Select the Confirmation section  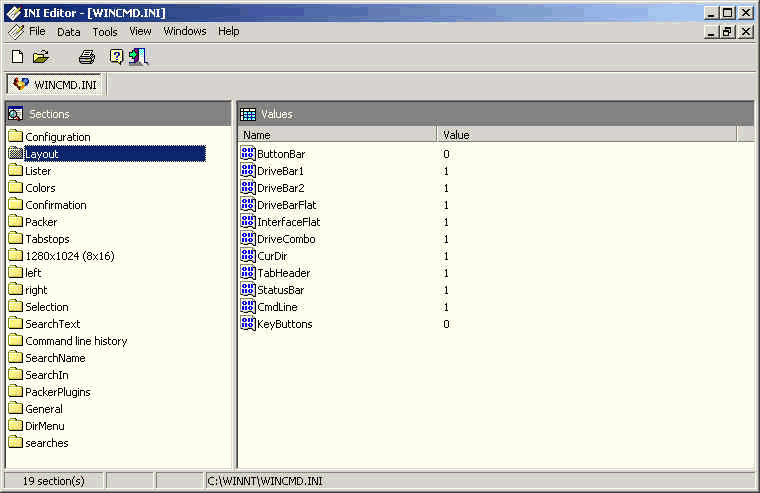click(x=56, y=205)
